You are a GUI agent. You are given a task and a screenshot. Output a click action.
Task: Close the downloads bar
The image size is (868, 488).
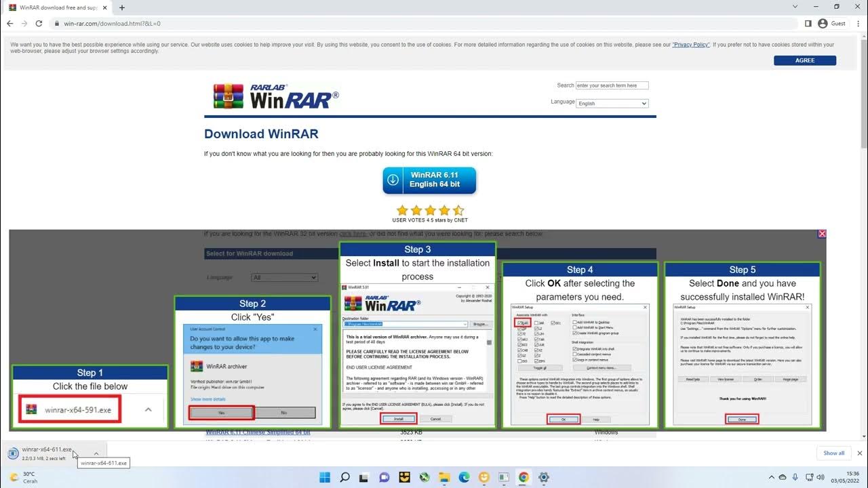tap(860, 453)
